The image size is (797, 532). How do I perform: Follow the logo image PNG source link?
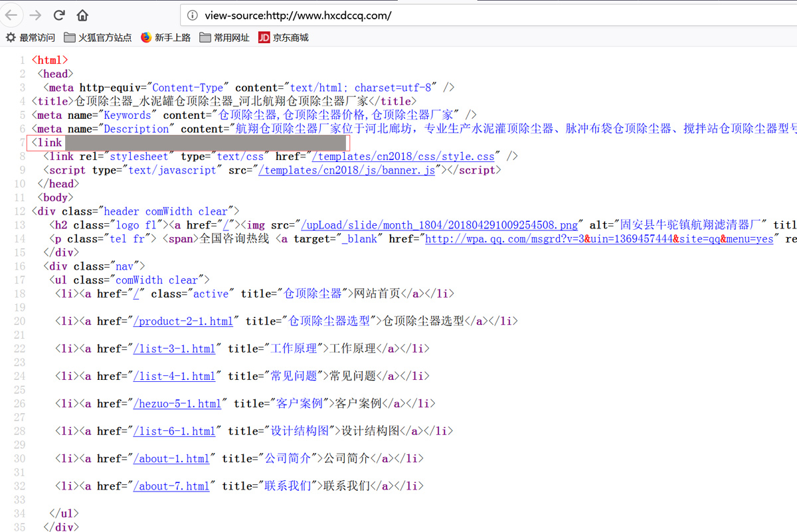point(440,225)
